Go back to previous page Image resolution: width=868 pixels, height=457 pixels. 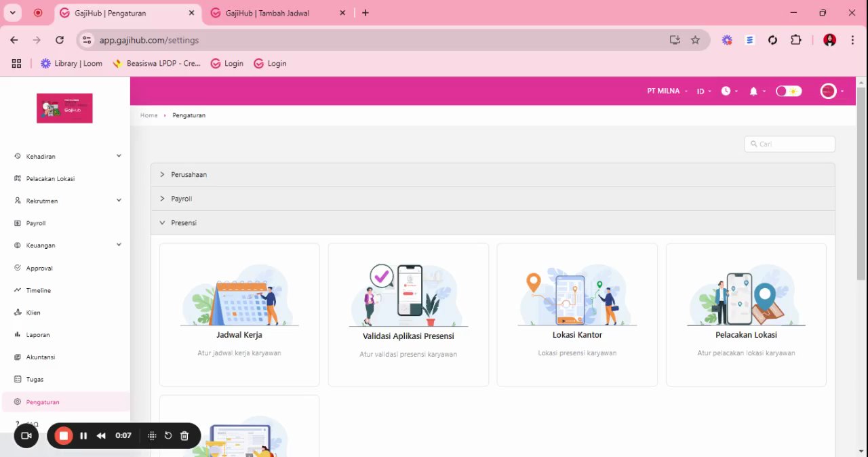pos(14,40)
